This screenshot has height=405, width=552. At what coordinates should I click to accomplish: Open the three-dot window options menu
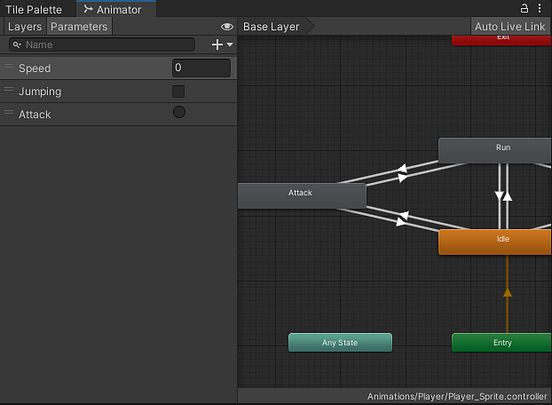click(x=540, y=8)
